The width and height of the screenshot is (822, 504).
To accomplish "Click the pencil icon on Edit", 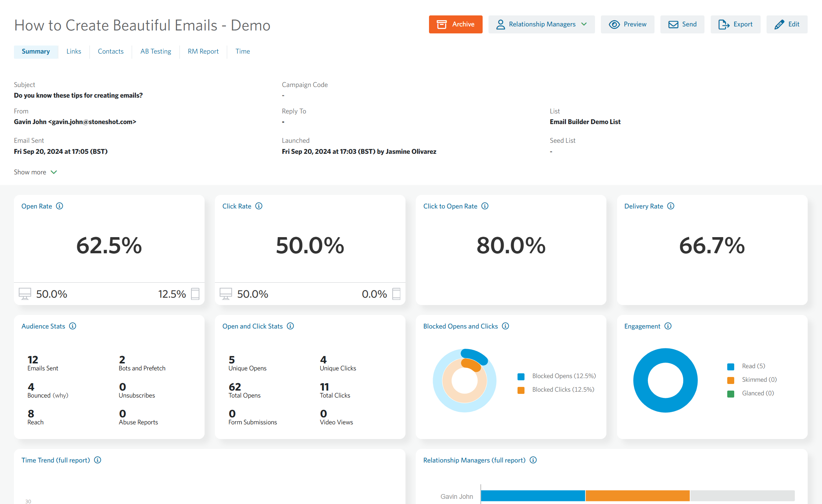I will (779, 24).
